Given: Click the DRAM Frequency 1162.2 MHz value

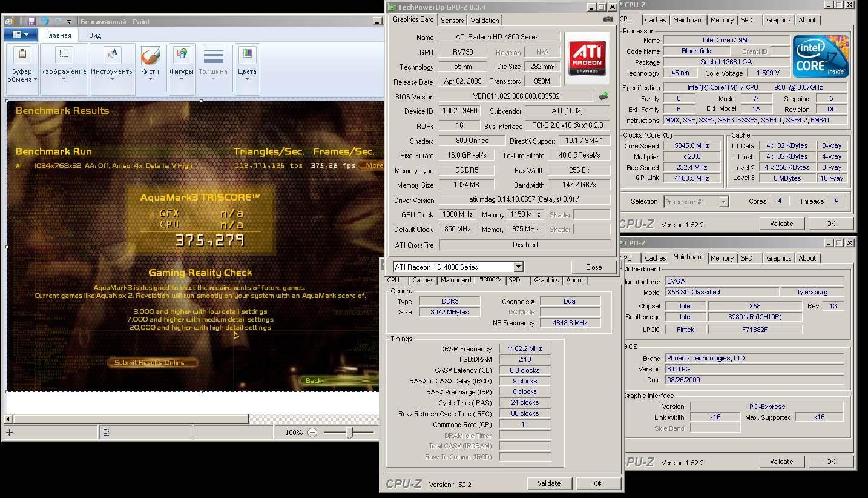Looking at the screenshot, I should click(525, 349).
